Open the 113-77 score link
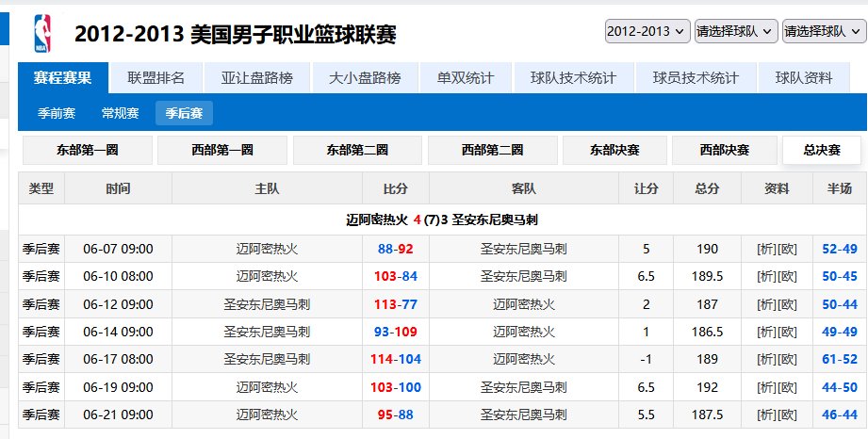This screenshot has height=439, width=868. coord(395,304)
